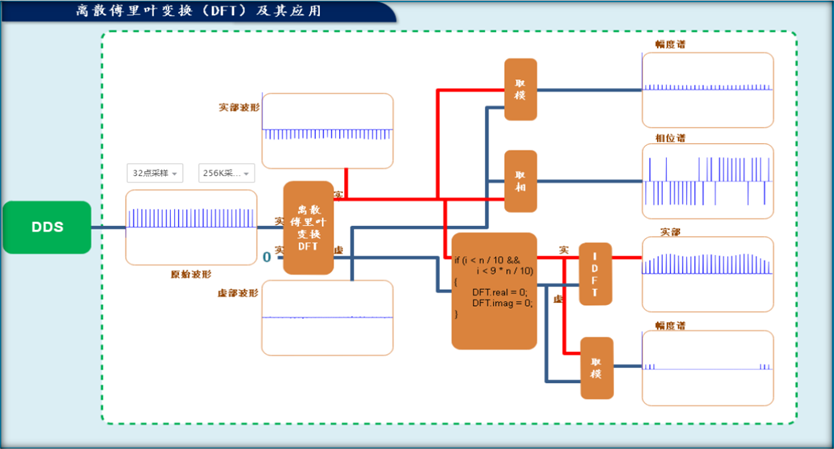Click the 实部波形 real part waveform chart

point(327,131)
